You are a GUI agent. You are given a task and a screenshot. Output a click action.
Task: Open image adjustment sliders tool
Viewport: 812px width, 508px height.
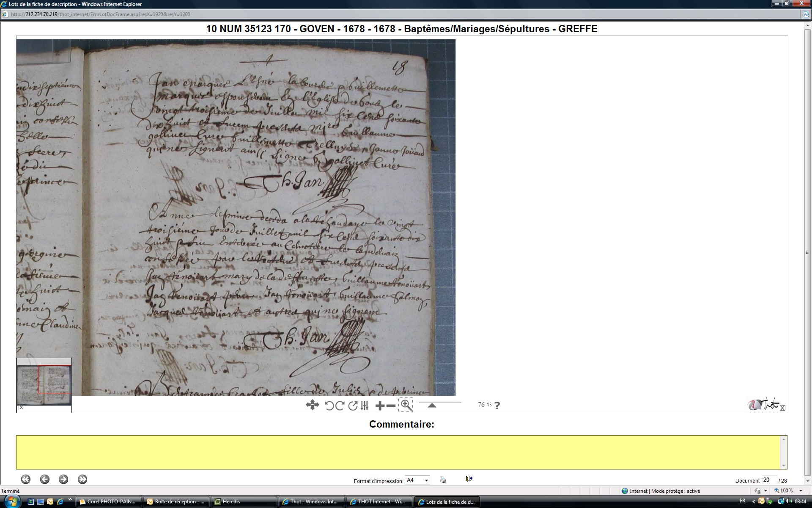(x=365, y=406)
